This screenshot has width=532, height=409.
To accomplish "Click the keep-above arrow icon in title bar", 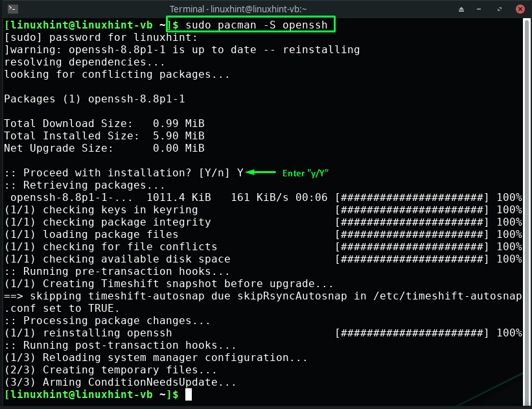I will (x=461, y=9).
